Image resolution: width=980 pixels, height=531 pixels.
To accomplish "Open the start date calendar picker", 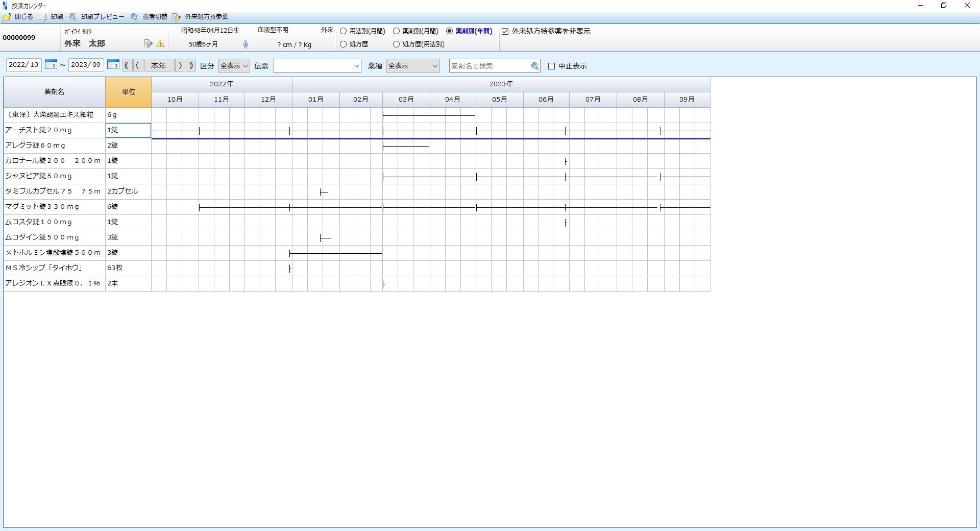I will click(x=51, y=65).
